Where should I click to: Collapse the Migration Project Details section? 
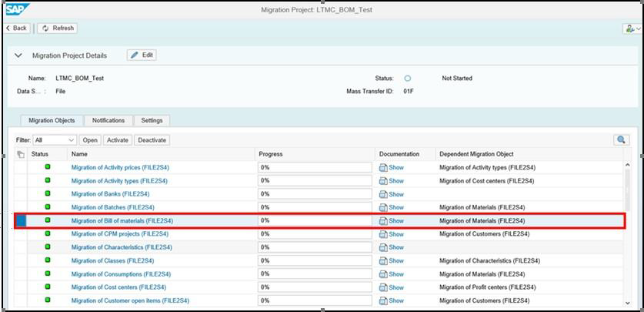tap(19, 55)
